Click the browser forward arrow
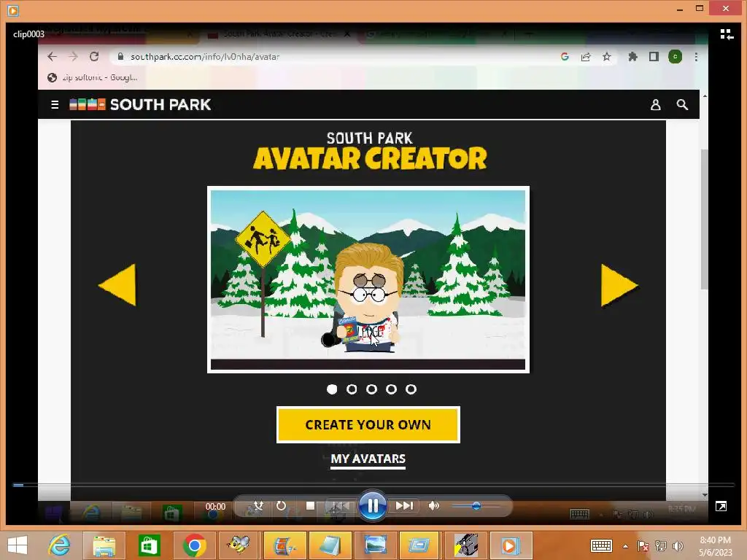This screenshot has width=747, height=560. [x=73, y=57]
